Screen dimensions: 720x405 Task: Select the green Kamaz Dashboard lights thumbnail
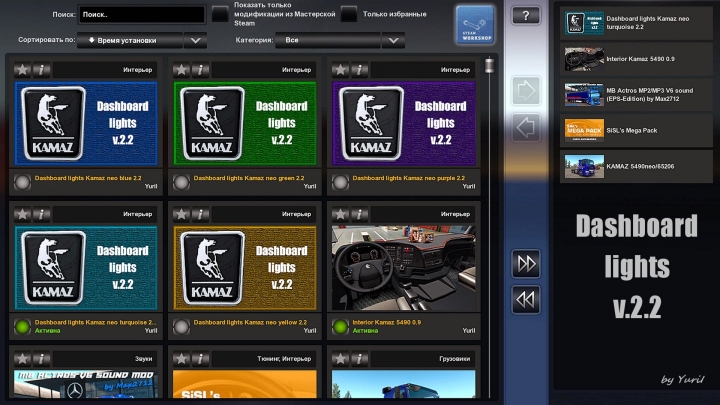click(245, 124)
